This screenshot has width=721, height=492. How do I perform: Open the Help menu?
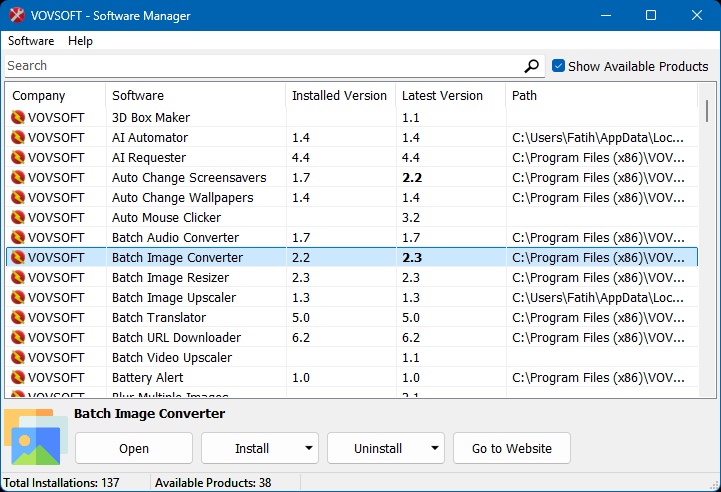click(80, 41)
